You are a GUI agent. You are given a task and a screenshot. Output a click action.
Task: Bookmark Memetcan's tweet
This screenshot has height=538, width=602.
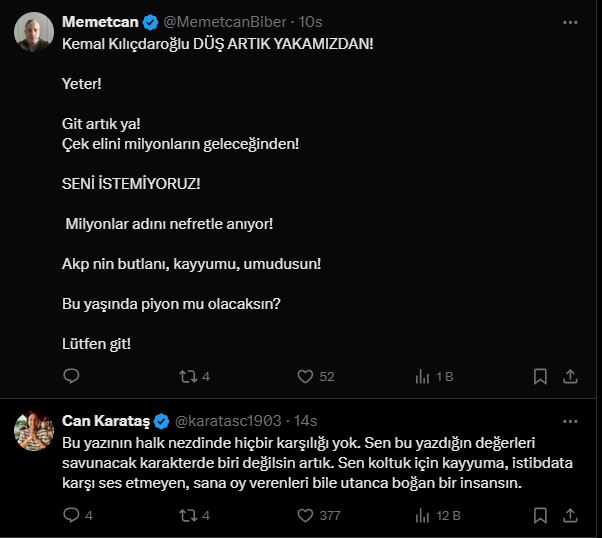540,376
